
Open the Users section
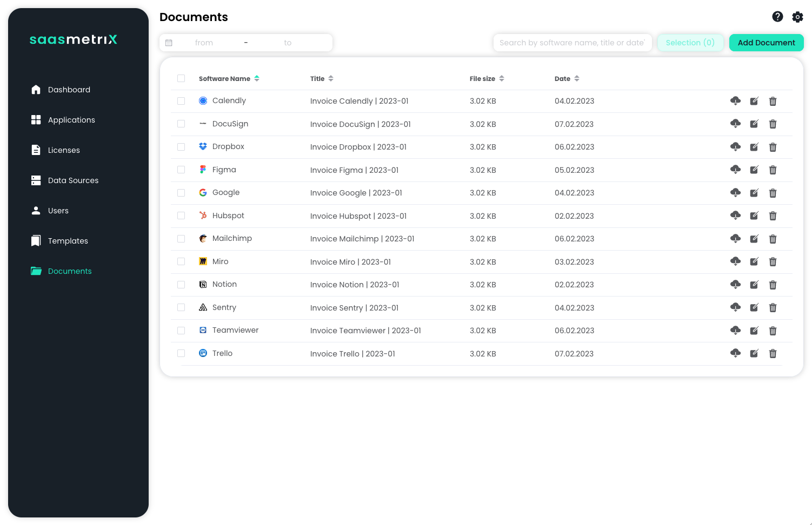[58, 211]
